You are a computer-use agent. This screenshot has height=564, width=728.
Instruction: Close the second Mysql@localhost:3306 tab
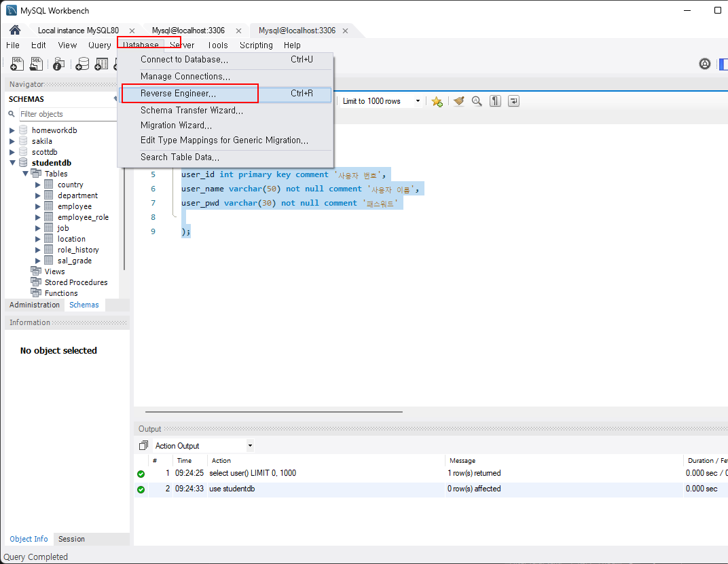tap(238, 31)
